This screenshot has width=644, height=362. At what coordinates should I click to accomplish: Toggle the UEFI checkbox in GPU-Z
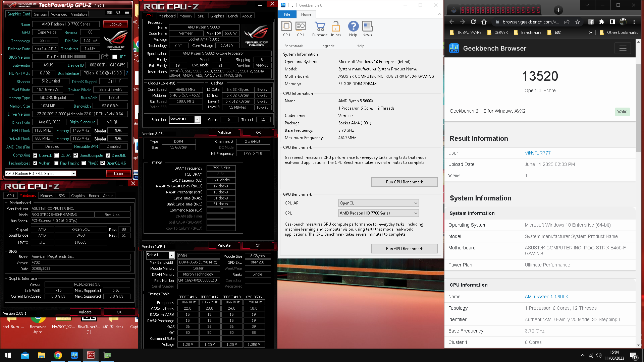click(114, 57)
